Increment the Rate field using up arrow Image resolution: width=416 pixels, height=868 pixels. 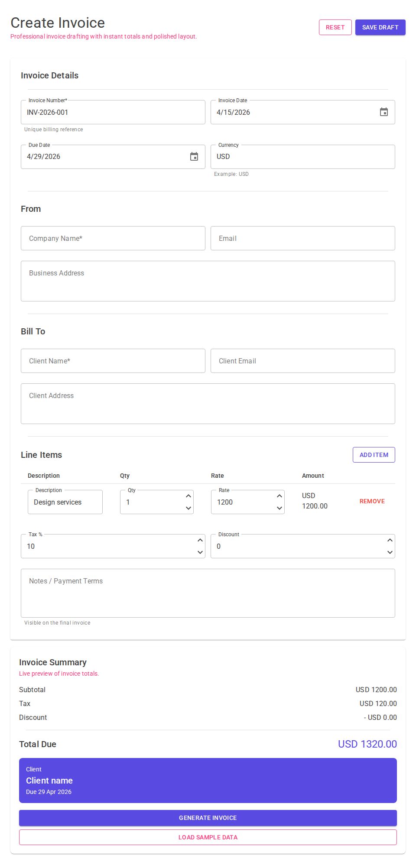tap(279, 496)
